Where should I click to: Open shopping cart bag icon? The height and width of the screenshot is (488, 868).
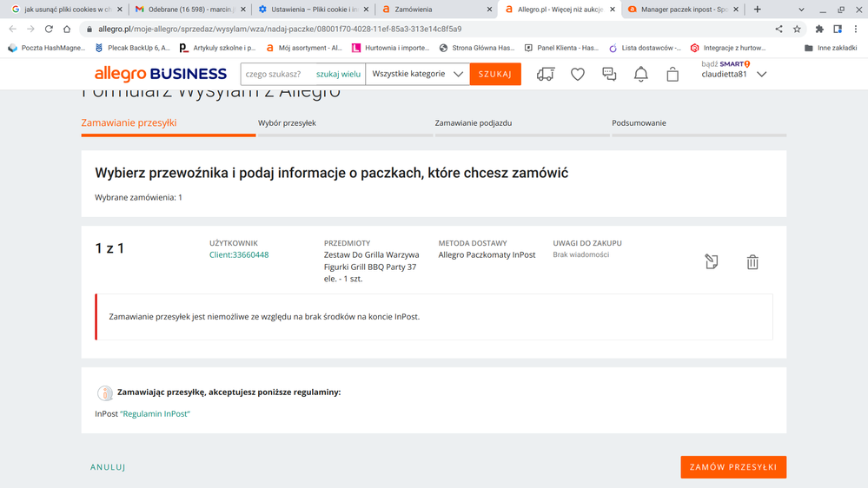tap(673, 74)
